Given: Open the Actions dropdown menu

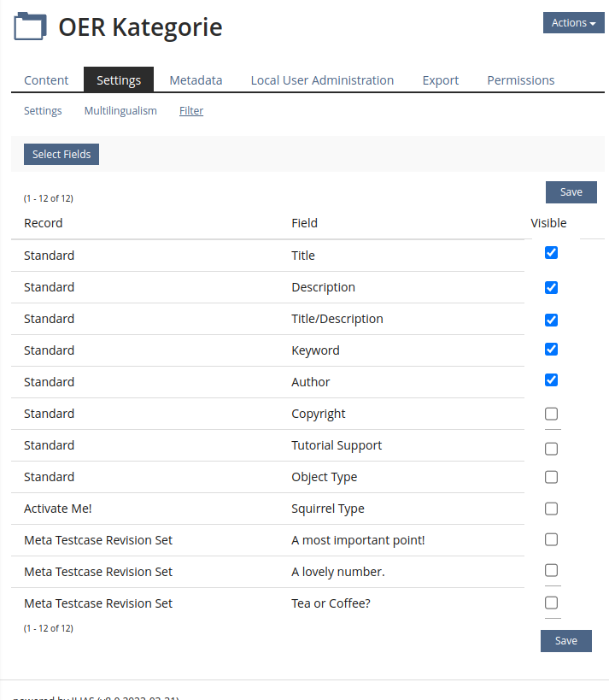Looking at the screenshot, I should click(x=573, y=23).
